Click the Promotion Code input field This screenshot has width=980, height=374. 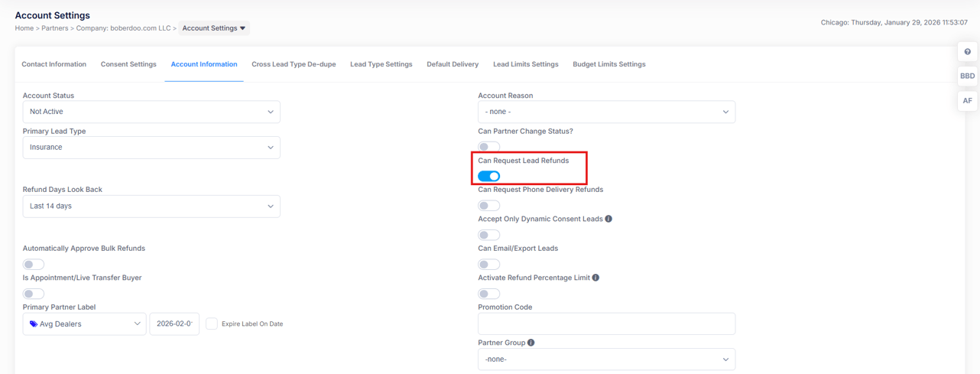(606, 324)
